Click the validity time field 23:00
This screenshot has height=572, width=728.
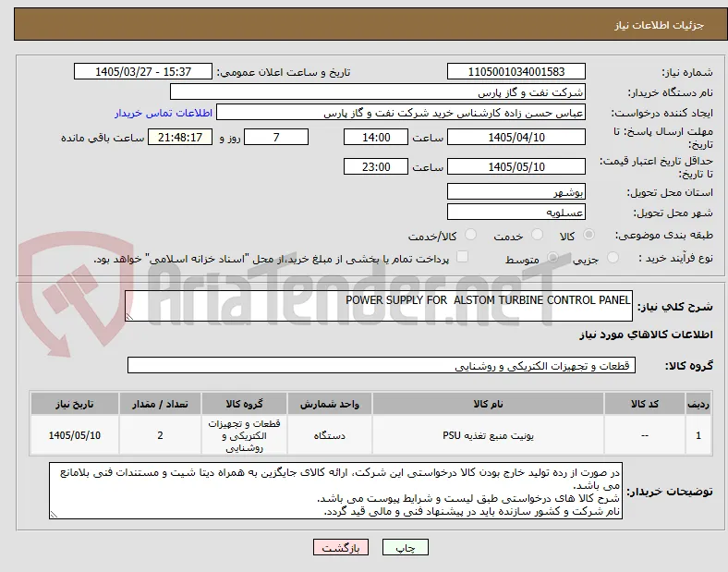tap(376, 166)
